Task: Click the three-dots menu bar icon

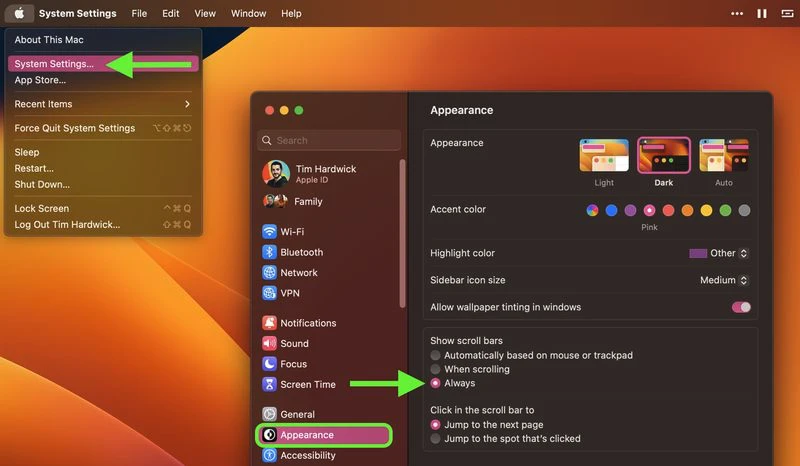Action: tap(737, 13)
